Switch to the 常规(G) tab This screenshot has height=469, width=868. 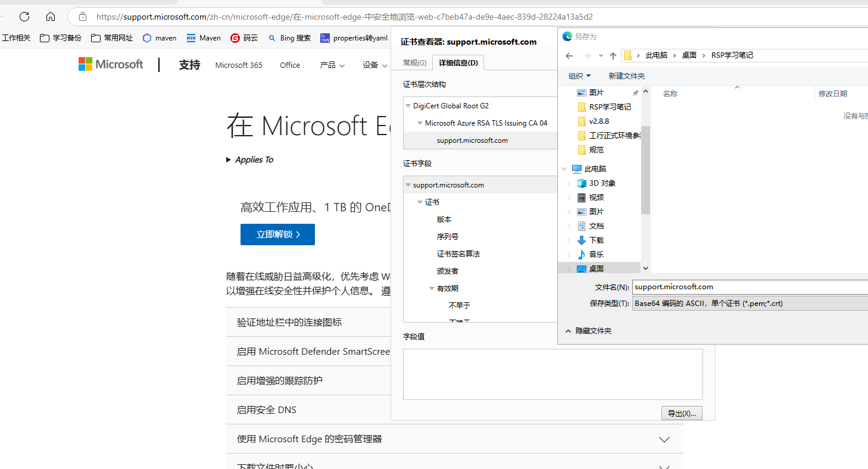pos(414,63)
